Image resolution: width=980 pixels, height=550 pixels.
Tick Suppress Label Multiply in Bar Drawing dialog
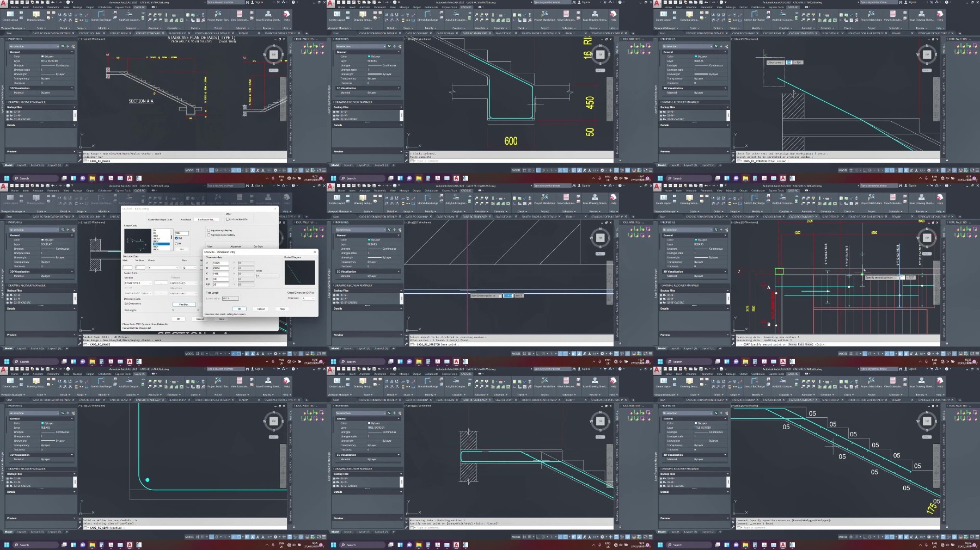point(209,234)
